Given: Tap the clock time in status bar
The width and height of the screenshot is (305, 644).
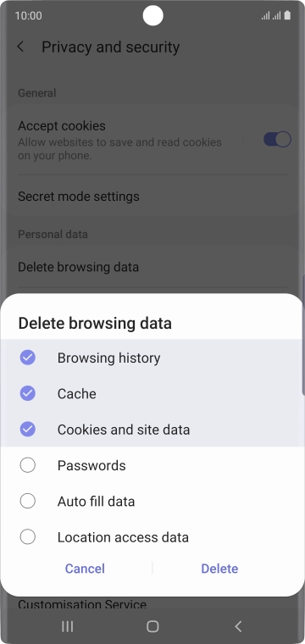Looking at the screenshot, I should click(28, 15).
